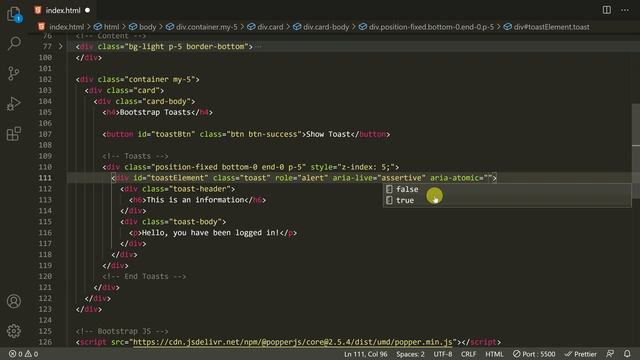Click Prettier in the status bar
This screenshot has height=360, width=640.
coord(580,354)
